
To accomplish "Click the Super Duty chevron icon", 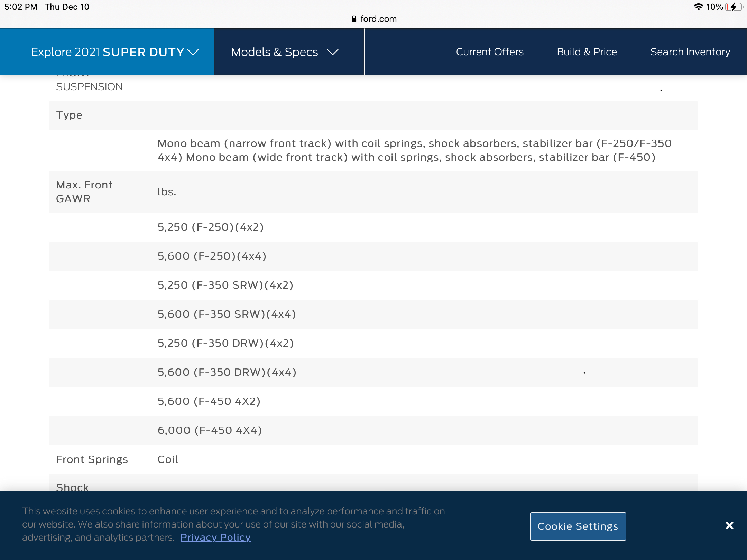I will [193, 52].
